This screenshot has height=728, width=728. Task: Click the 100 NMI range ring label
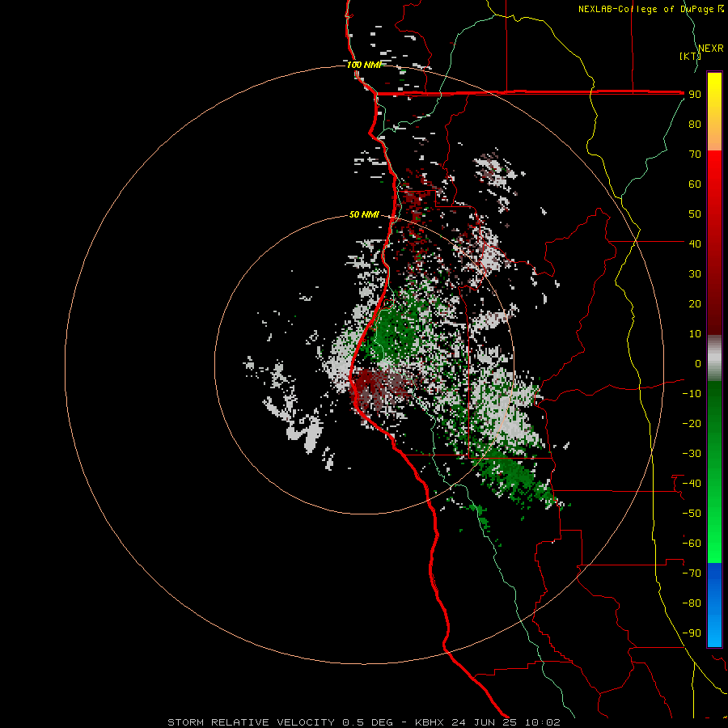363,65
